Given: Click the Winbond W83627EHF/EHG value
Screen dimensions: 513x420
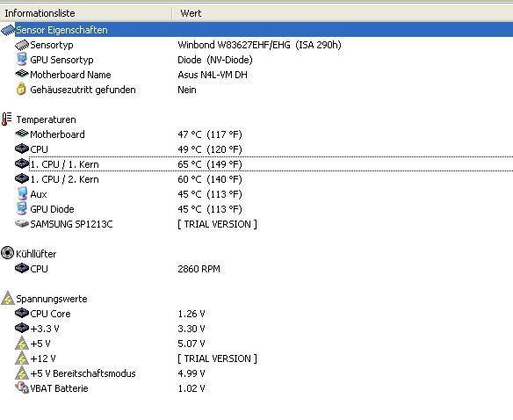Looking at the screenshot, I should click(259, 45).
